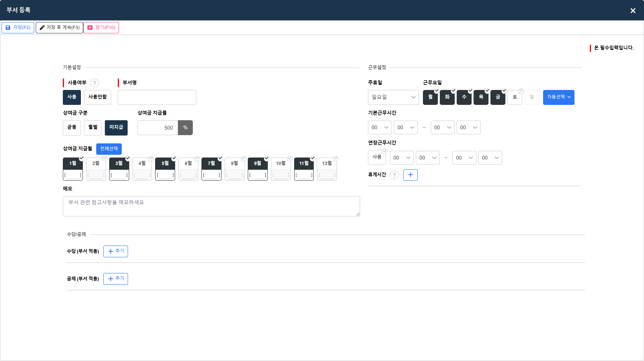Click the 전체선택 button
Image resolution: width=644 pixels, height=361 pixels.
pyautogui.click(x=109, y=149)
